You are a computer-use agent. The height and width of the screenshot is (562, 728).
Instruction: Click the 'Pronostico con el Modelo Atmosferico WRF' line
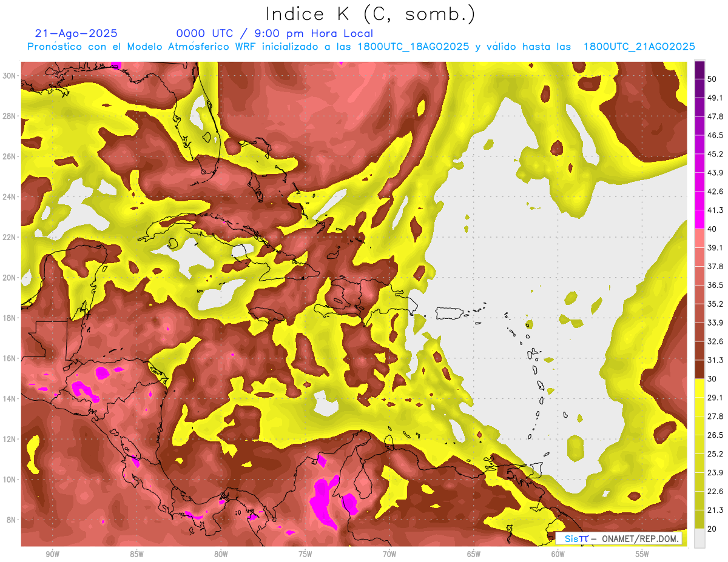pos(361,47)
